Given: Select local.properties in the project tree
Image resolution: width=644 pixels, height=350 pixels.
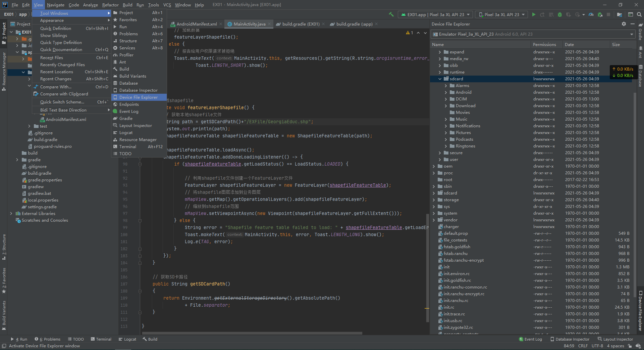Looking at the screenshot, I should click(43, 200).
